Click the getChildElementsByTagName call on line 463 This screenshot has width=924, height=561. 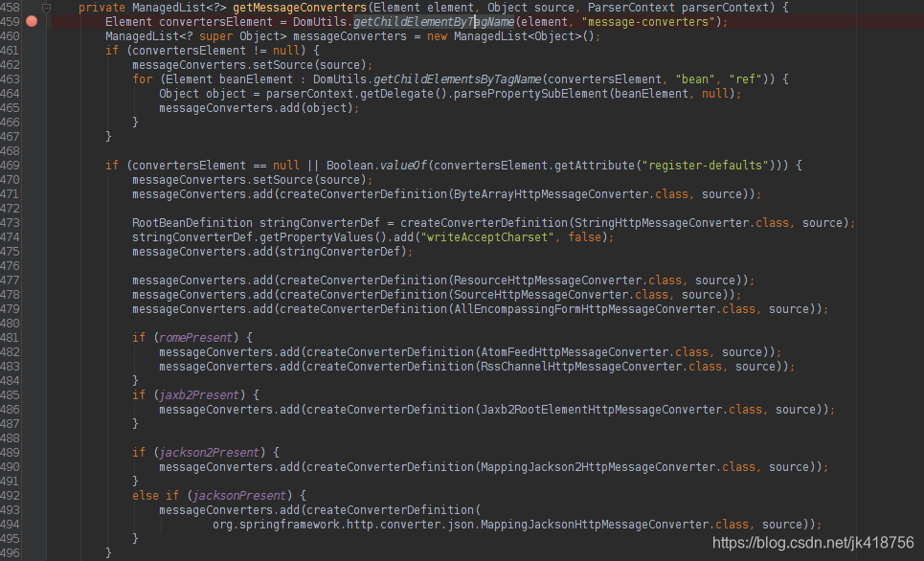point(458,79)
